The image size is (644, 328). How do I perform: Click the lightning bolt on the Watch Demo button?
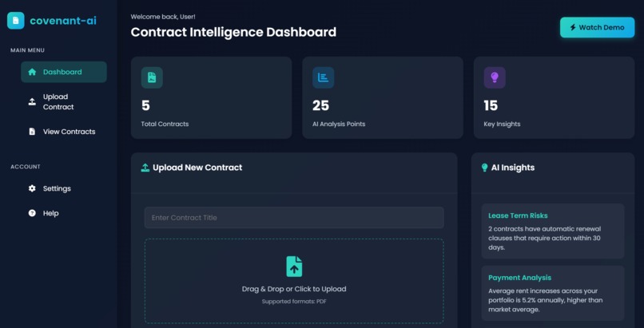point(573,27)
